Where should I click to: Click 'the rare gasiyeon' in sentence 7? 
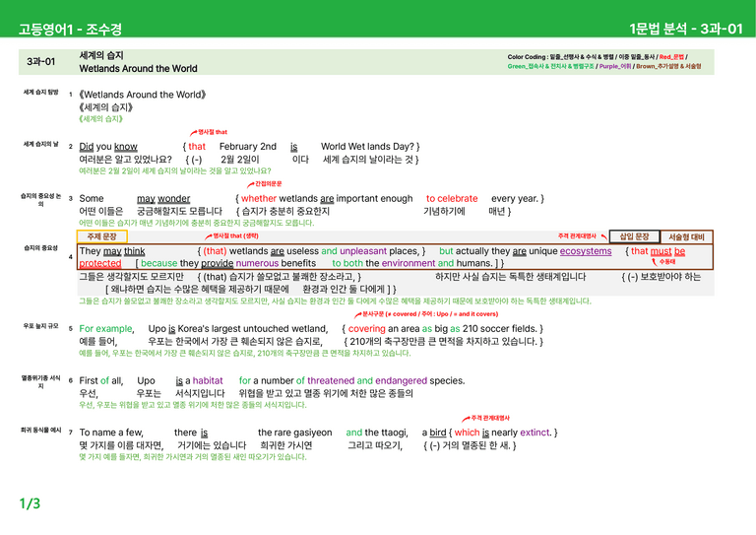click(x=295, y=433)
